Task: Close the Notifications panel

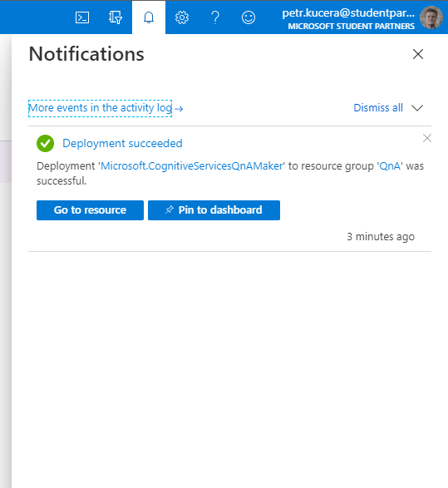Action: pyautogui.click(x=418, y=54)
